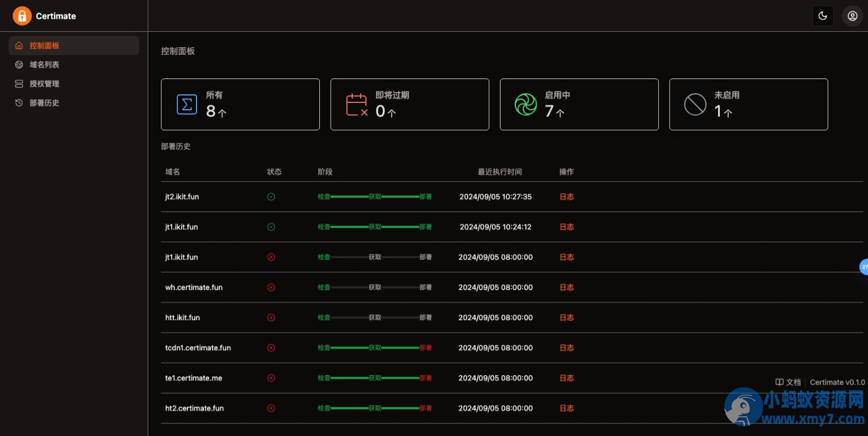Open 控制面板 in the sidebar
868x436 pixels.
point(44,45)
